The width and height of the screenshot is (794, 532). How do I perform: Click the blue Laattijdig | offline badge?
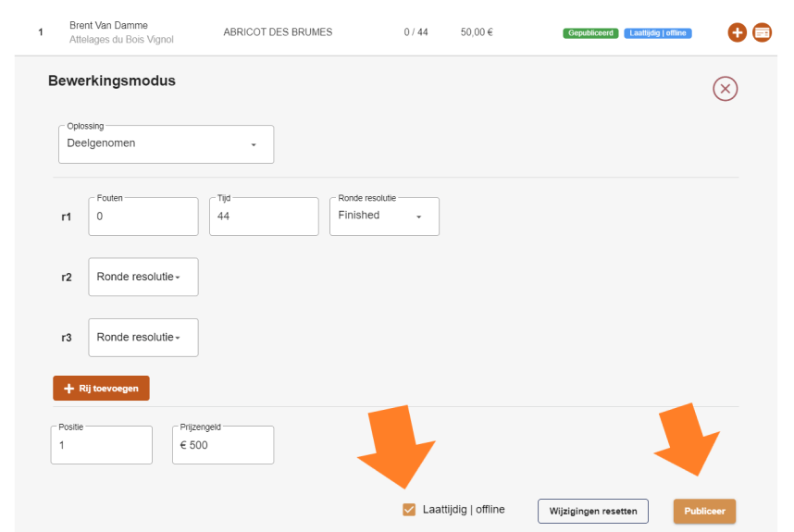click(x=658, y=33)
